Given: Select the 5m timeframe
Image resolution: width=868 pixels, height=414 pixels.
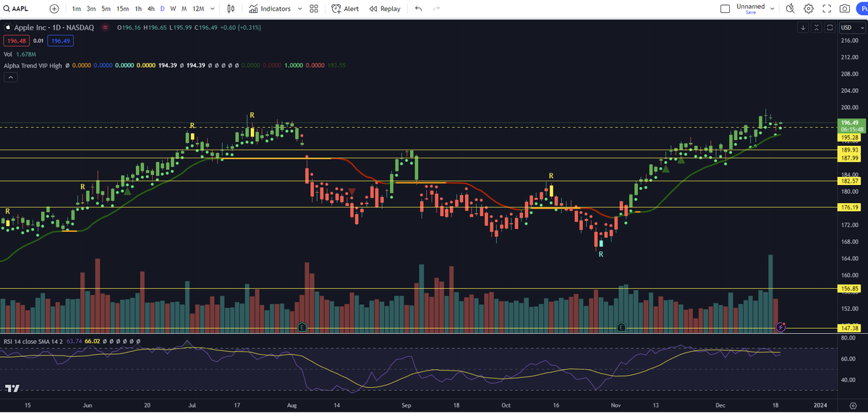Looking at the screenshot, I should [106, 9].
